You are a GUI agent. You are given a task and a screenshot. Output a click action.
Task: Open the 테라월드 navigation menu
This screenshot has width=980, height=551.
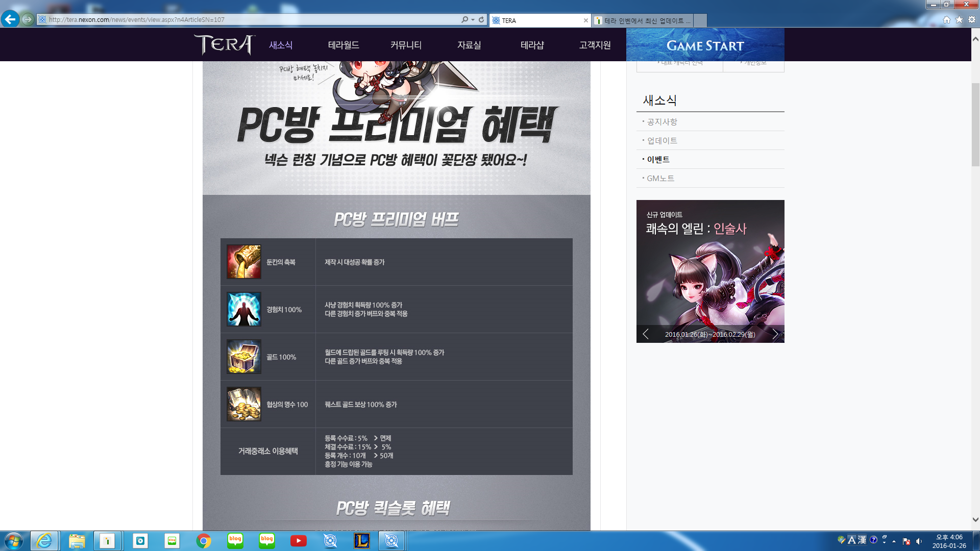(x=344, y=45)
